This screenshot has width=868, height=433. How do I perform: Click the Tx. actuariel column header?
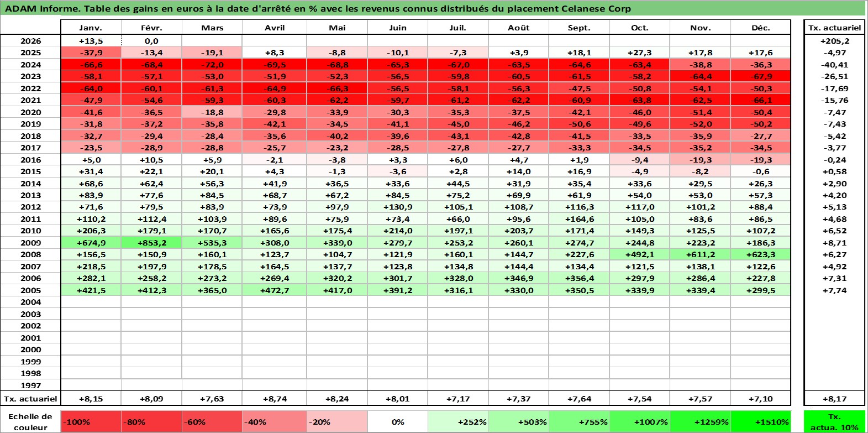tap(834, 28)
